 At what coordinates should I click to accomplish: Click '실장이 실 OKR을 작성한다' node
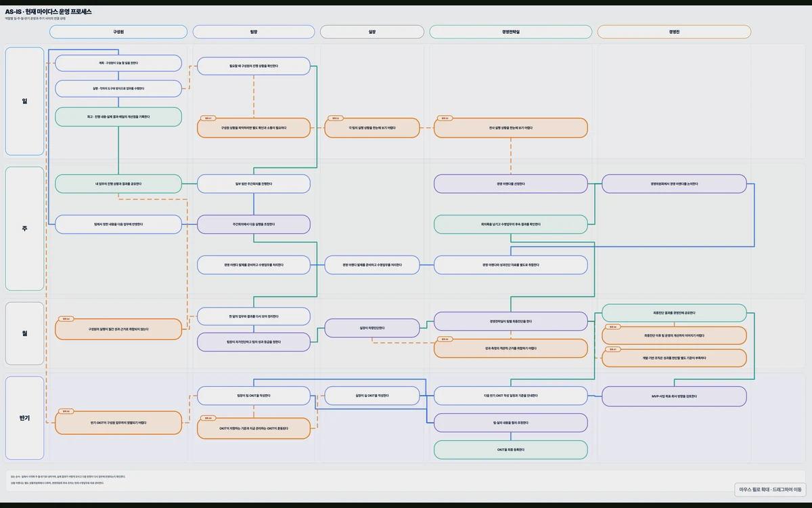point(372,396)
